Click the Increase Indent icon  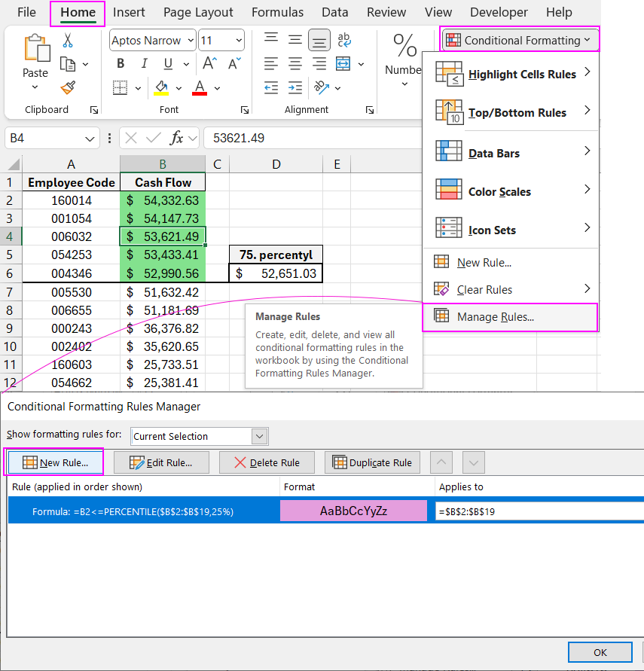point(295,87)
